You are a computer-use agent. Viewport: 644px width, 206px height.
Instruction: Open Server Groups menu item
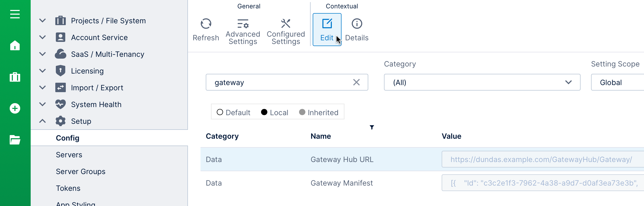[x=80, y=171]
